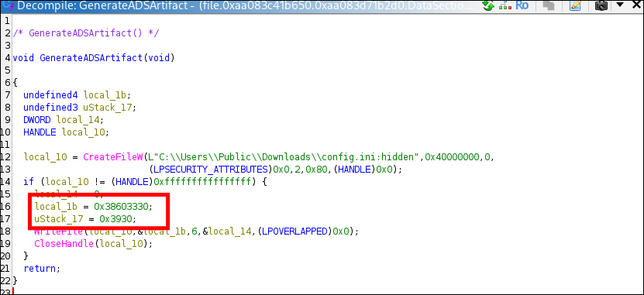Click uStack_17 on the 0x3930 assignment line
644x295 pixels.
(x=59, y=219)
